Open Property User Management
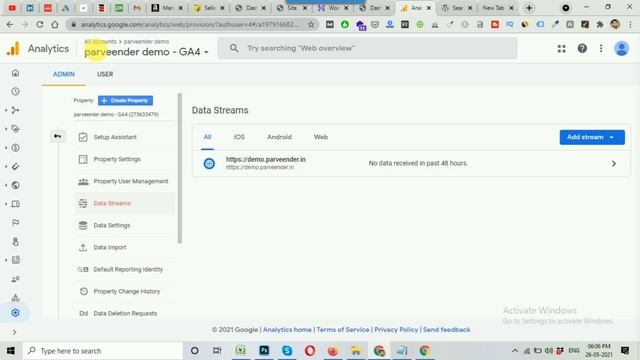The height and width of the screenshot is (360, 640). (125, 181)
